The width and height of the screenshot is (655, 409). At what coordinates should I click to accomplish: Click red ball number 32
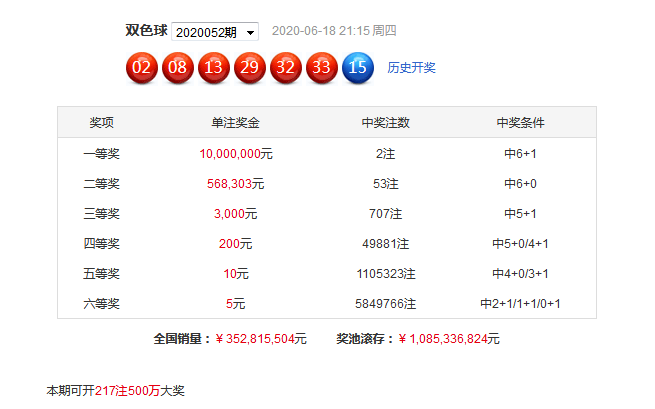pos(286,68)
